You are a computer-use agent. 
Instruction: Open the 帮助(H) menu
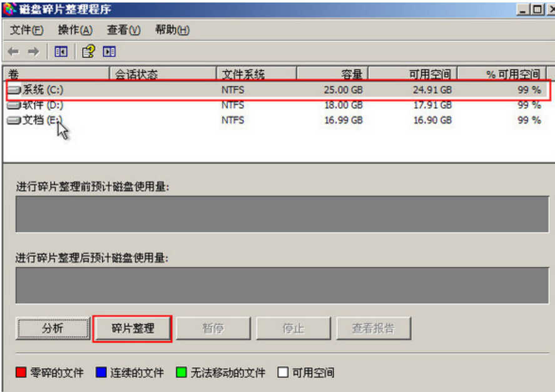tap(172, 30)
